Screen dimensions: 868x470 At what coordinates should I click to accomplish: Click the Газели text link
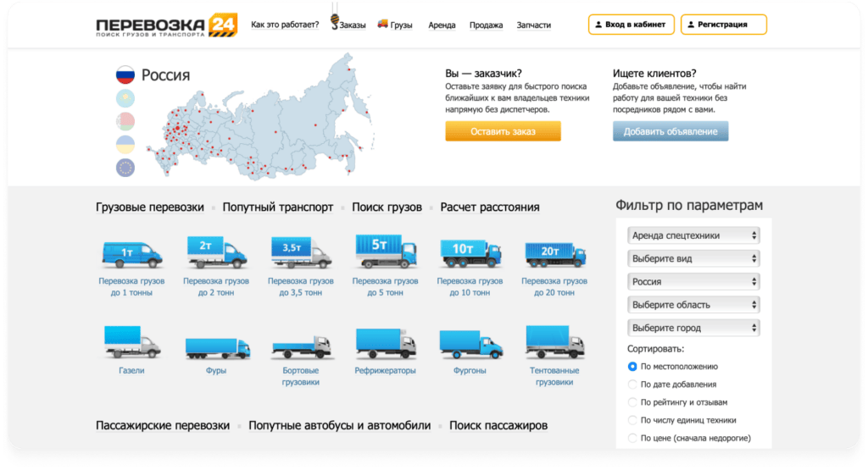point(131,370)
